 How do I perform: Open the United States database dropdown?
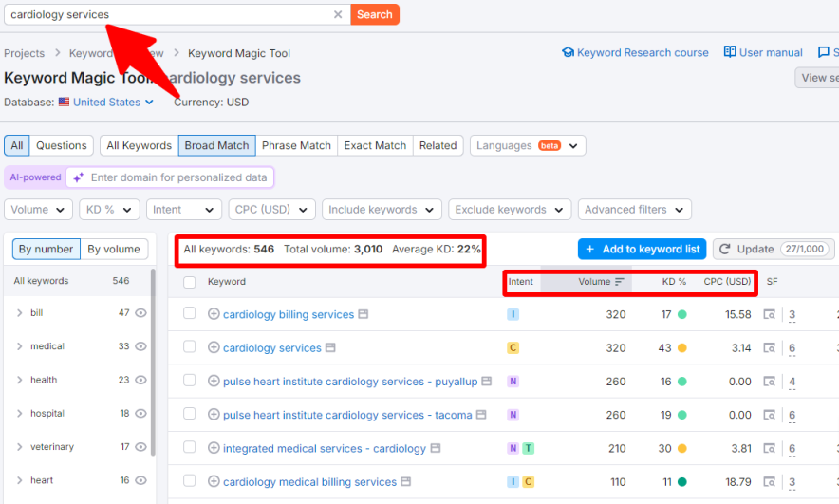pyautogui.click(x=106, y=103)
